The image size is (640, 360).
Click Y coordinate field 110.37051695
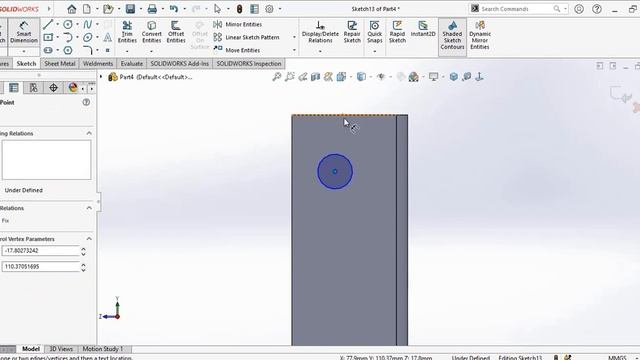click(40, 267)
